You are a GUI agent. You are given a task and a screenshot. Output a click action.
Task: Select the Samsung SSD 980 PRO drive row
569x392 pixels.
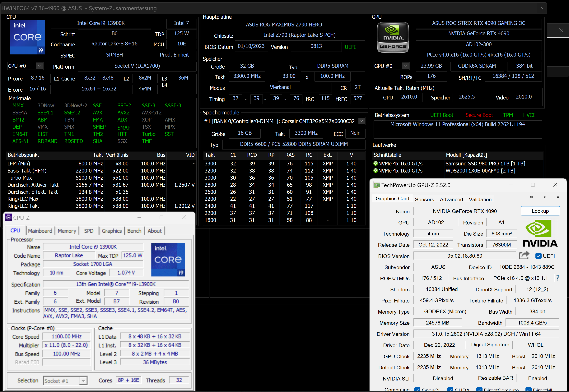485,164
